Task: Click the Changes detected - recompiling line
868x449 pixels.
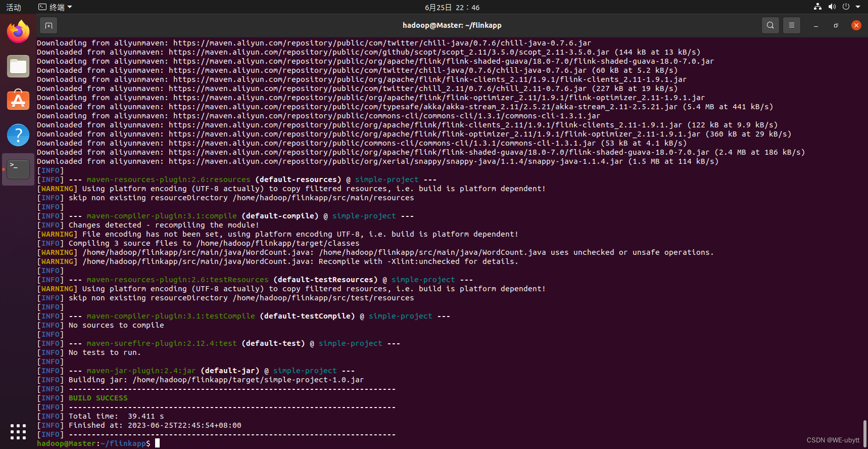Action: [x=148, y=225]
